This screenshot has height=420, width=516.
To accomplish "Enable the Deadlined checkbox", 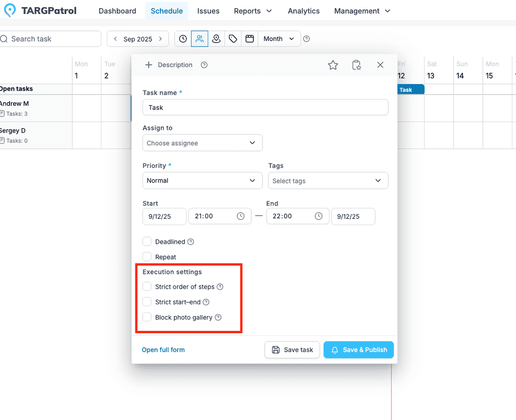I will click(x=147, y=241).
